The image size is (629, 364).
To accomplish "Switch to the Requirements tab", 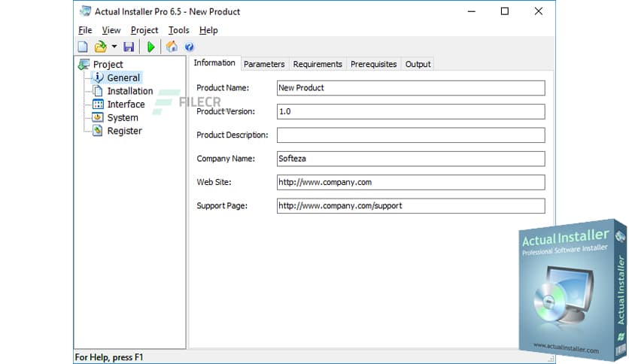I will click(318, 64).
